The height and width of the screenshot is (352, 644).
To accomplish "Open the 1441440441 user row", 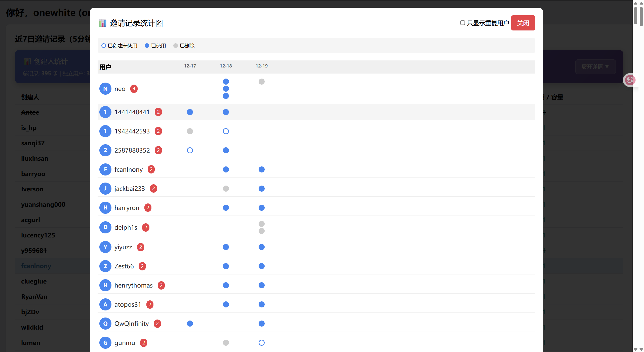I will tap(316, 112).
